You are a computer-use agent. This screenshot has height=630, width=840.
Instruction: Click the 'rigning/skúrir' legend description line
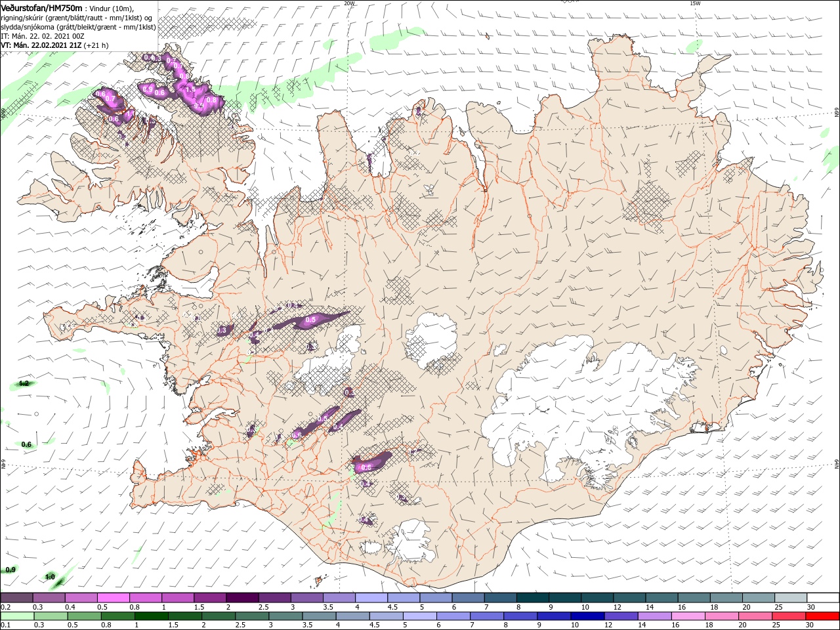point(76,18)
